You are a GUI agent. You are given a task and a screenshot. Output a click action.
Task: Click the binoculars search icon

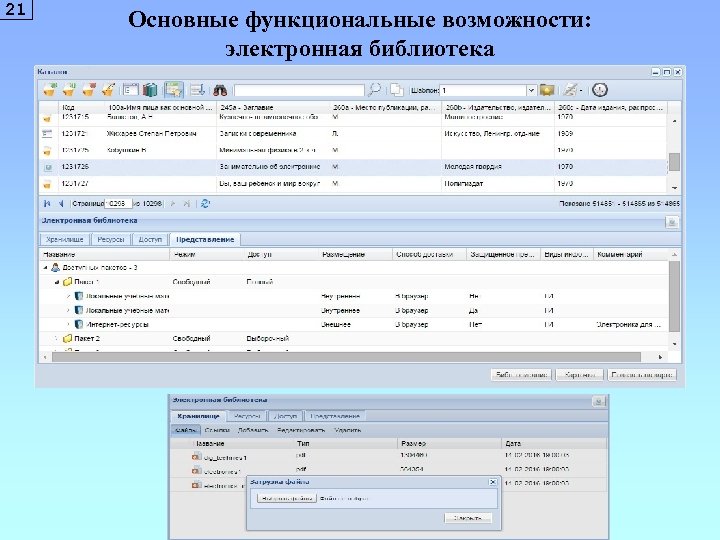(x=220, y=90)
